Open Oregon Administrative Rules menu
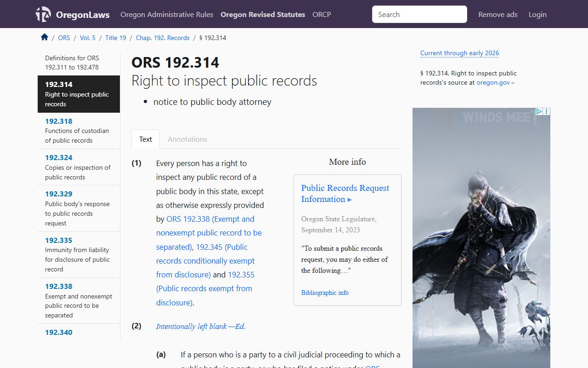588x368 pixels. [x=167, y=14]
